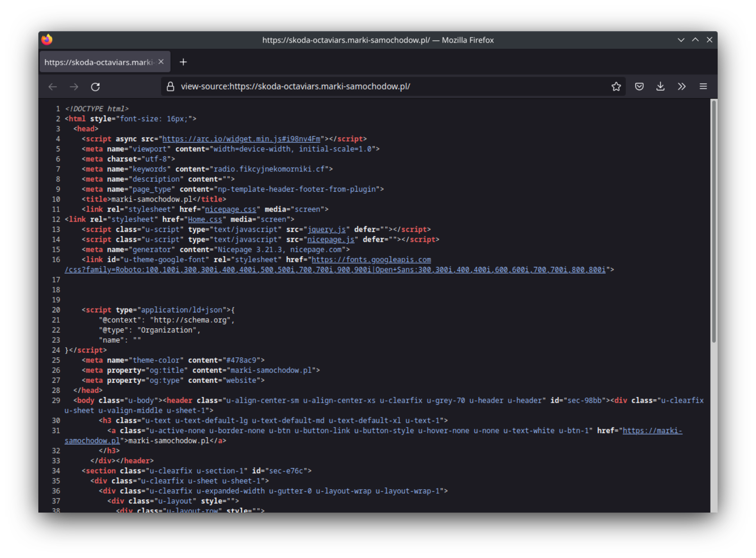This screenshot has height=558, width=756.
Task: Save page to Pocket
Action: [x=639, y=87]
